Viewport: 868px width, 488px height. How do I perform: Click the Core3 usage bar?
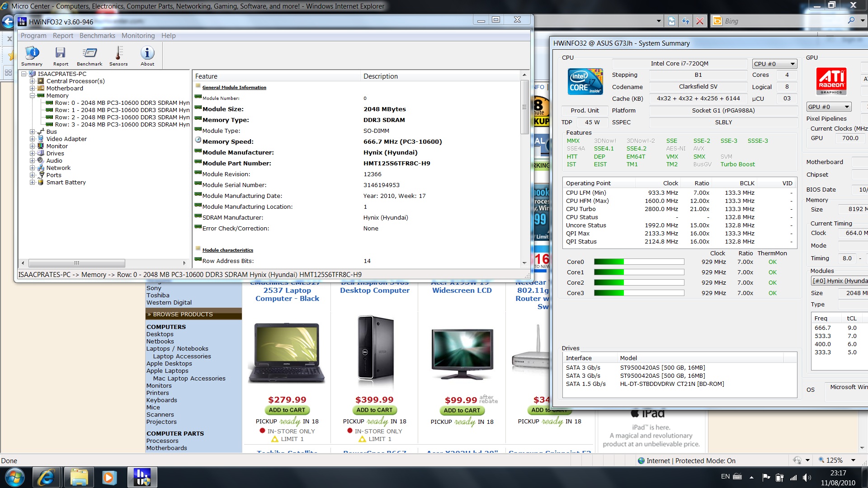[x=639, y=293]
